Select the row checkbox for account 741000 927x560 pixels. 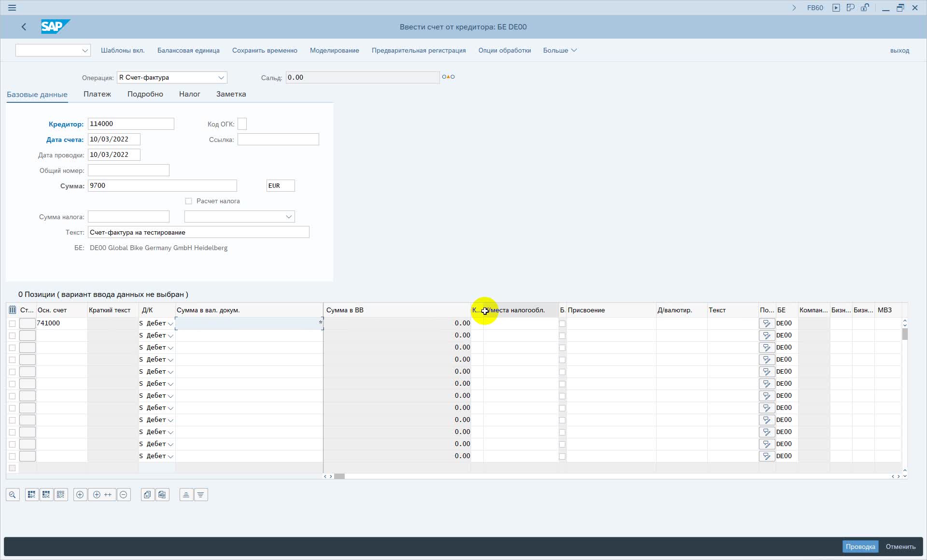coord(13,323)
